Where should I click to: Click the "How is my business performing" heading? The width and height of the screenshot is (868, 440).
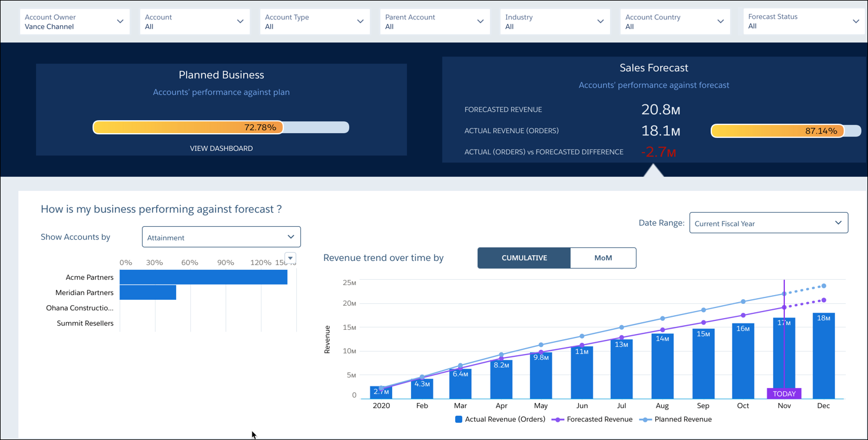tap(161, 209)
